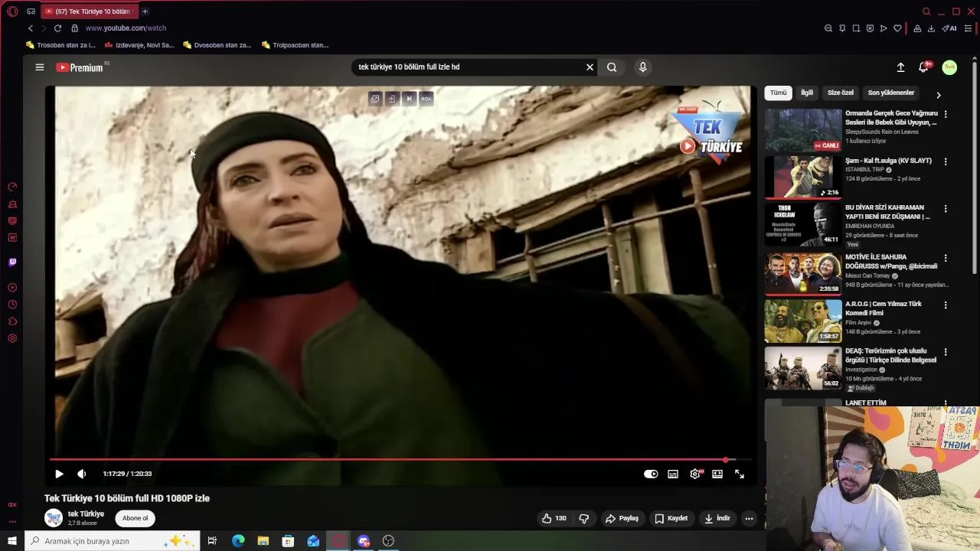The image size is (980, 551).
Task: Select the Son yüklenenler filter chip
Action: click(x=891, y=93)
